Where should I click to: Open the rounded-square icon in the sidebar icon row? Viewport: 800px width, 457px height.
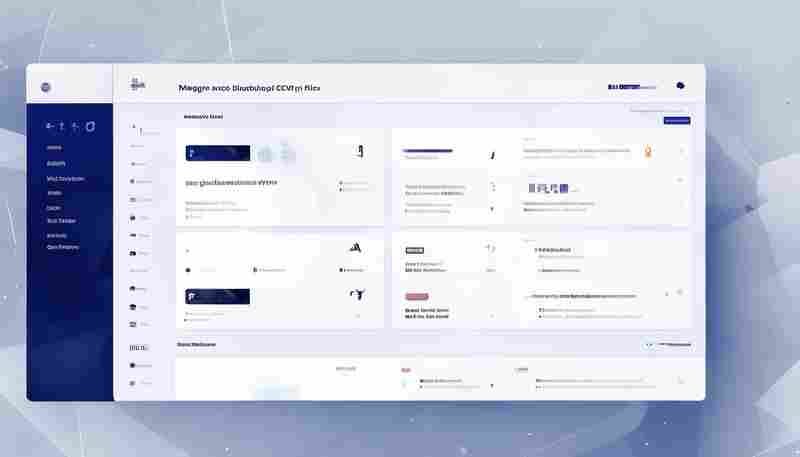(90, 126)
